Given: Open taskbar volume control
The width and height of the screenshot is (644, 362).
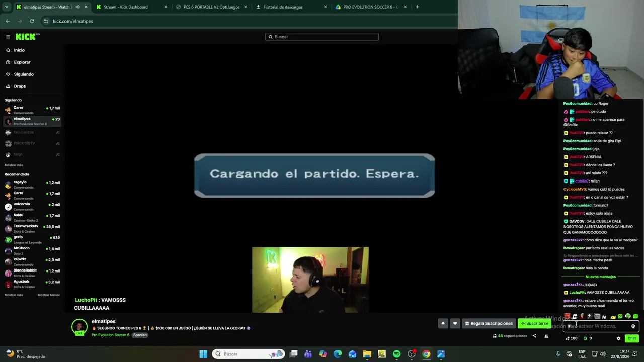Looking at the screenshot, I should (604, 354).
